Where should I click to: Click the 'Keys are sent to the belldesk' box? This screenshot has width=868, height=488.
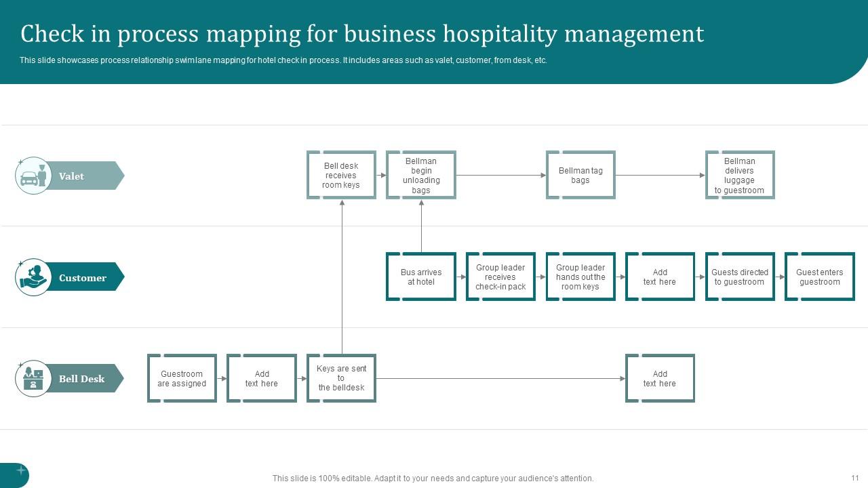tap(341, 378)
